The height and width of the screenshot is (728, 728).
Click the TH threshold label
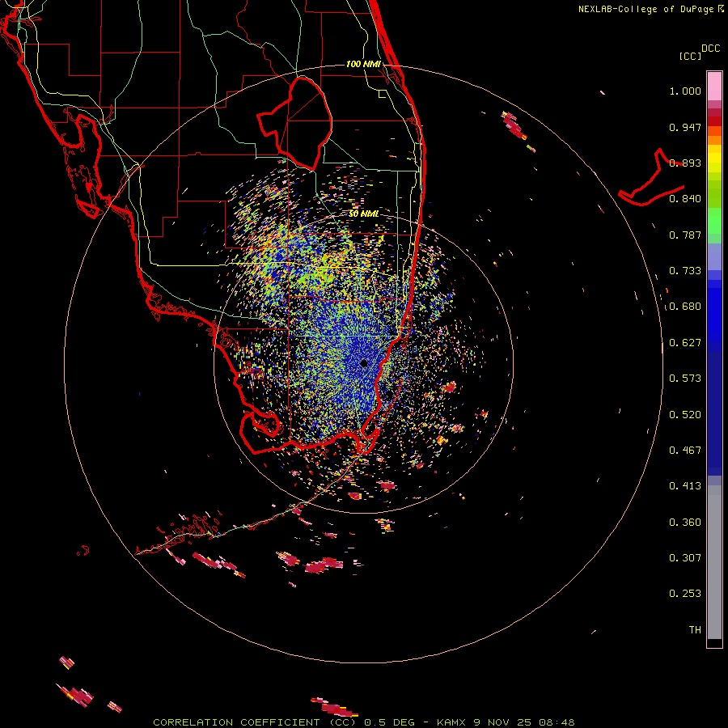(x=695, y=630)
